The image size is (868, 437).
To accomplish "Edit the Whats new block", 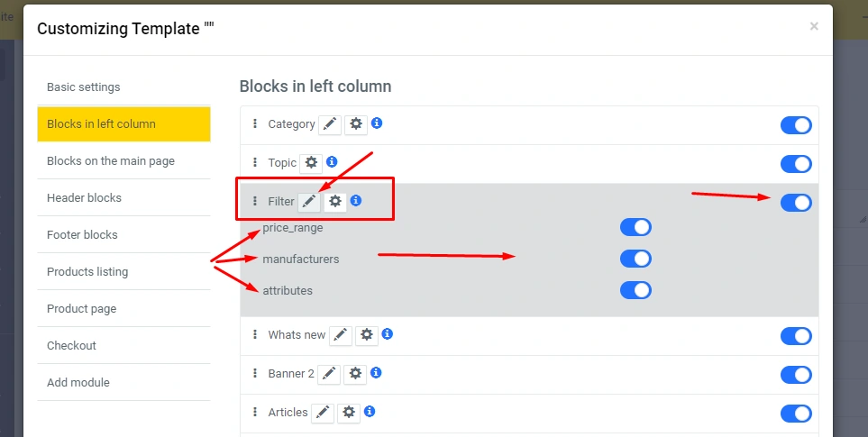I will (x=340, y=335).
